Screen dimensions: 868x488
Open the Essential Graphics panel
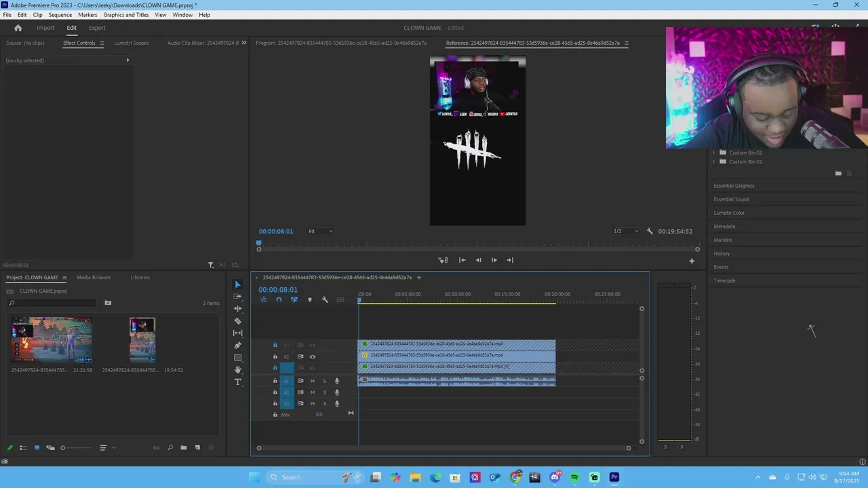[x=734, y=186]
